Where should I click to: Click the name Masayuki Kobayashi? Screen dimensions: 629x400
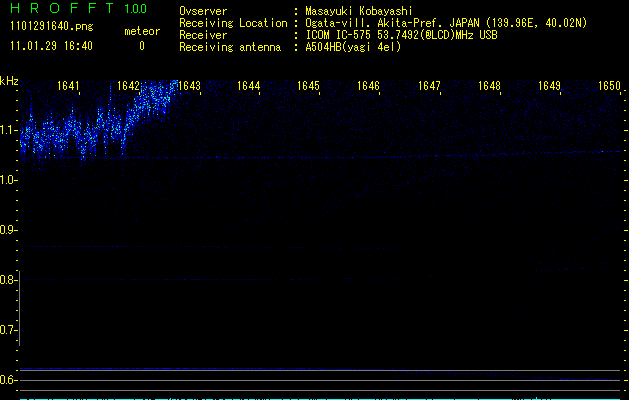pos(359,11)
